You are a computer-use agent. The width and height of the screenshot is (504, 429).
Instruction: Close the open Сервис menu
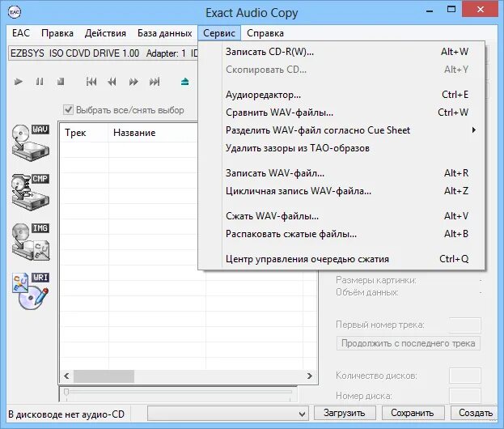(x=219, y=33)
